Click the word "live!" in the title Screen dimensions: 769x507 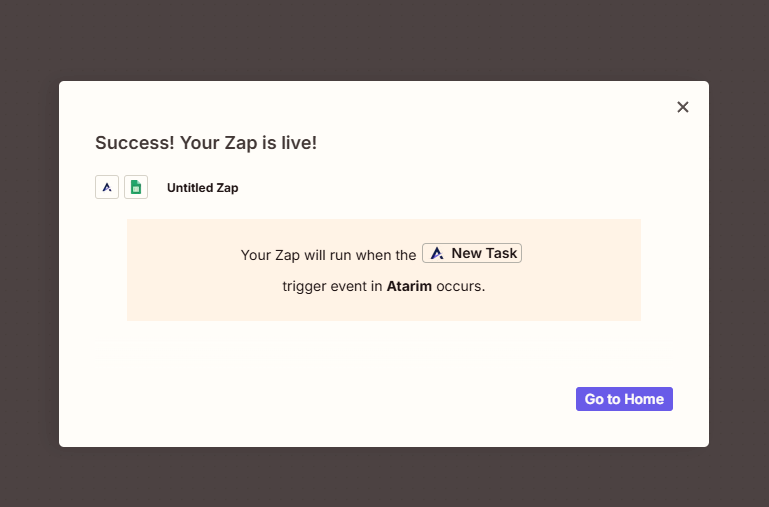point(298,143)
